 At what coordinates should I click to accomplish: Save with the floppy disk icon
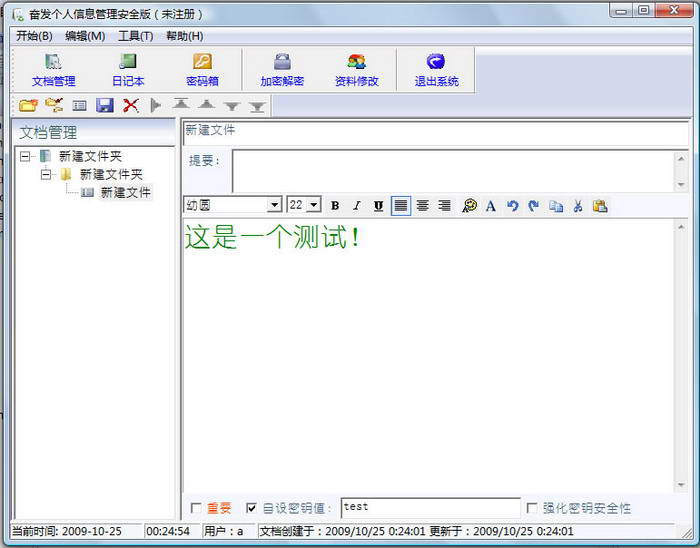click(x=105, y=105)
